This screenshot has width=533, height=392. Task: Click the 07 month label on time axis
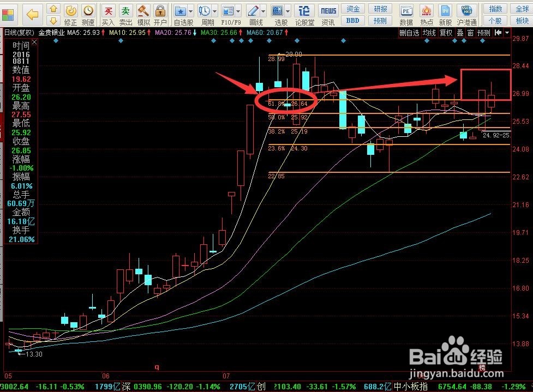pyautogui.click(x=226, y=376)
